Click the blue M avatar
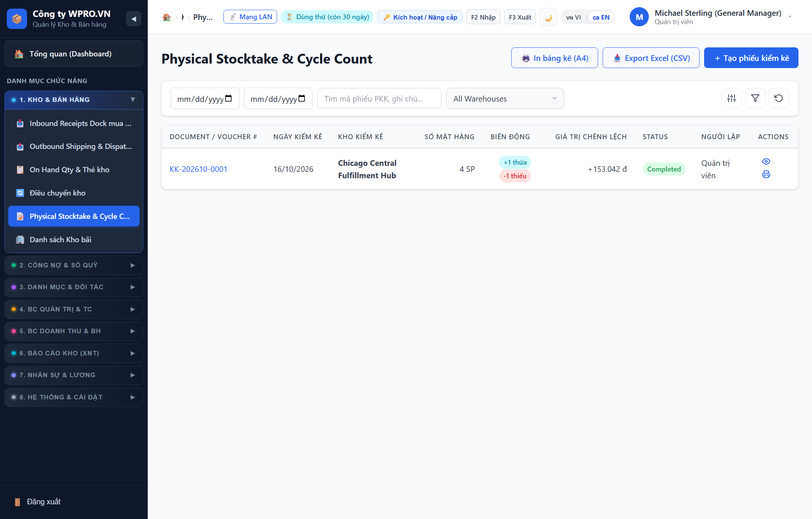 pos(639,17)
